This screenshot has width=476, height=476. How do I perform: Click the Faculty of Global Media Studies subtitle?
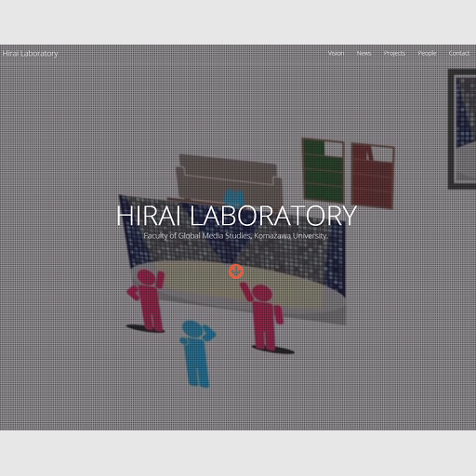[235, 236]
